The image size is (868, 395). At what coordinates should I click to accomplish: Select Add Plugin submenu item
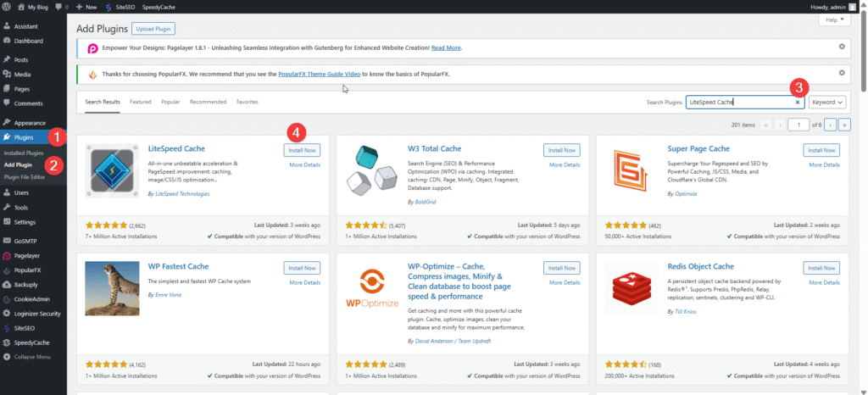click(19, 164)
